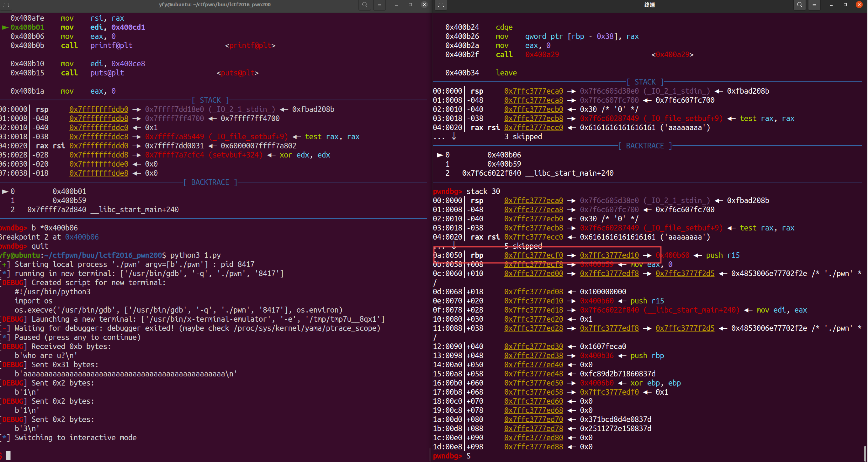Viewport: 868px width, 462px height.
Task: Click address 0x7ffc3777ed88 in right stack
Action: click(x=534, y=447)
